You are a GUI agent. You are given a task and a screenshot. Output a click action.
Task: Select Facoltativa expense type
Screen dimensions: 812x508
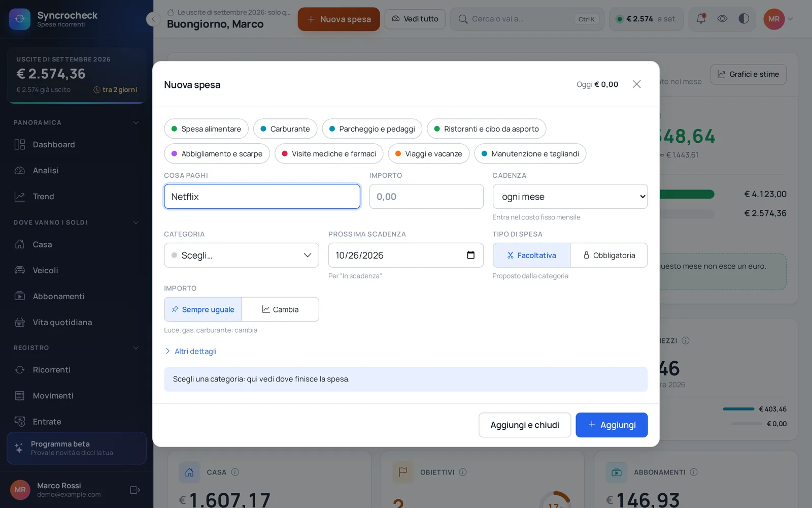pyautogui.click(x=531, y=255)
